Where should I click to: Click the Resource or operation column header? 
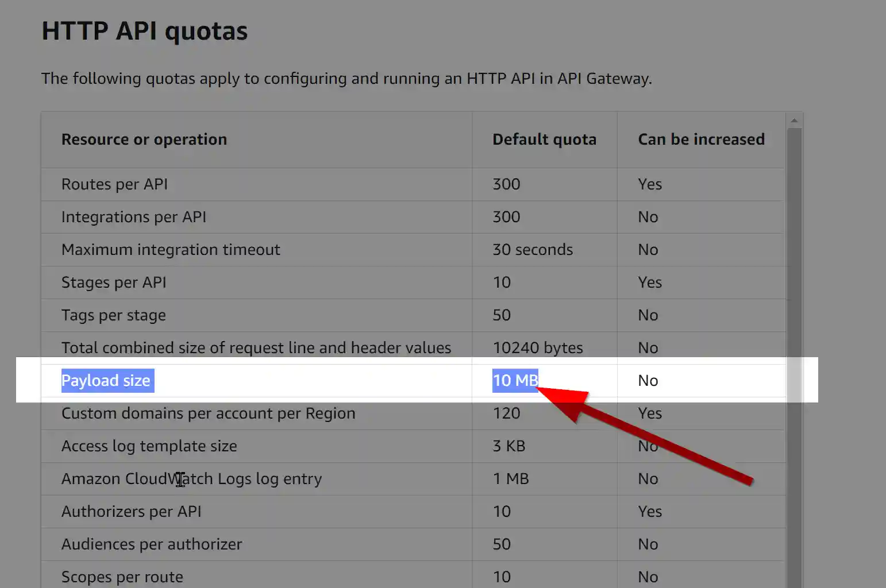144,139
